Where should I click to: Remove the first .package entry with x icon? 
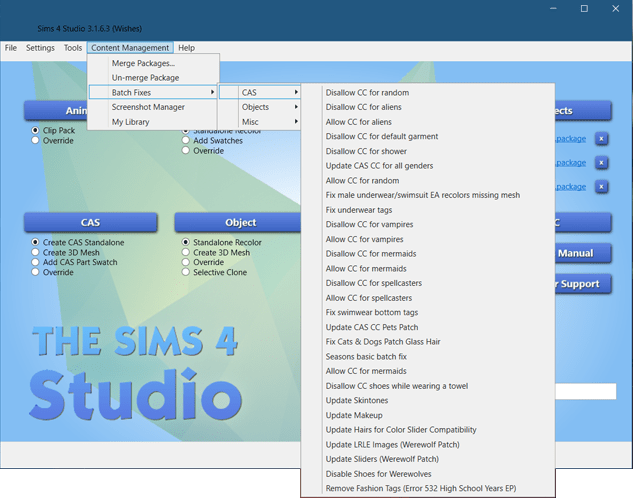pos(601,139)
